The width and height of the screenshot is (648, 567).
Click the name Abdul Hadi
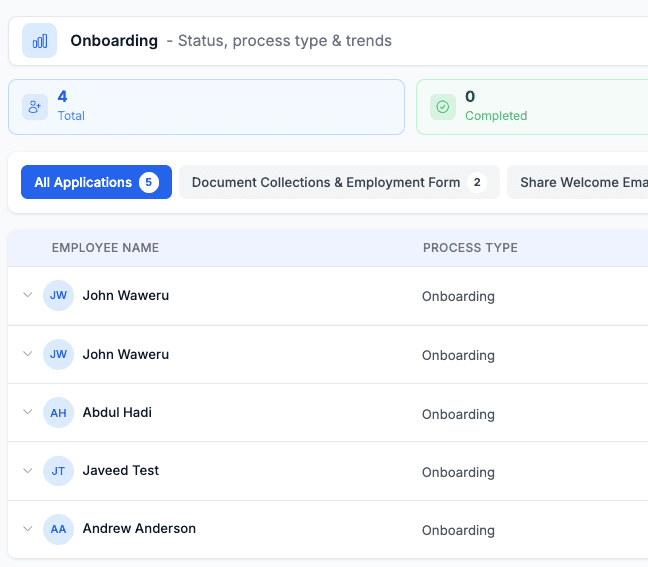[x=117, y=412]
